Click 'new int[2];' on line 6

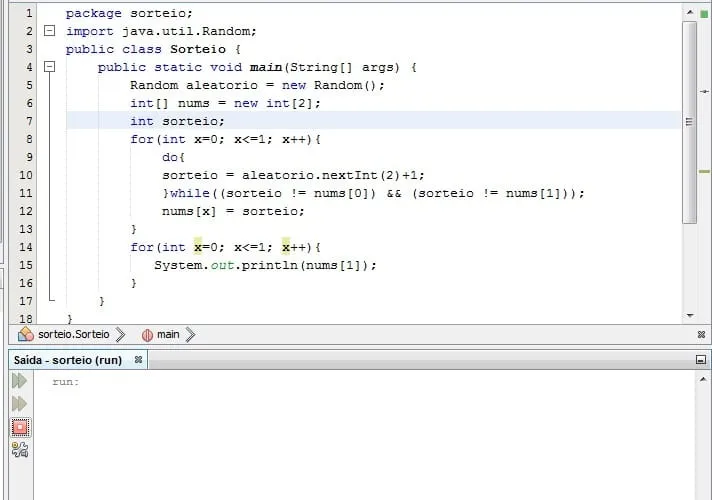277,104
